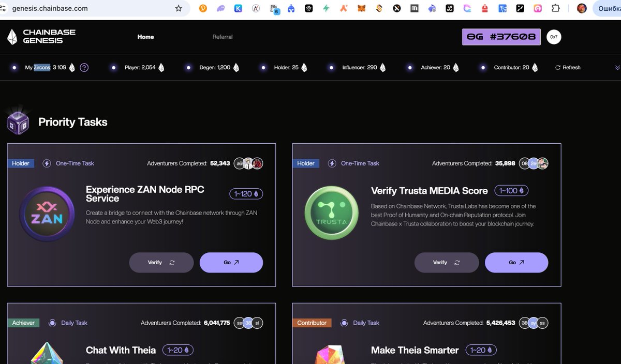Open the Chrome profile avatar
The width and height of the screenshot is (621, 364).
(x=582, y=8)
